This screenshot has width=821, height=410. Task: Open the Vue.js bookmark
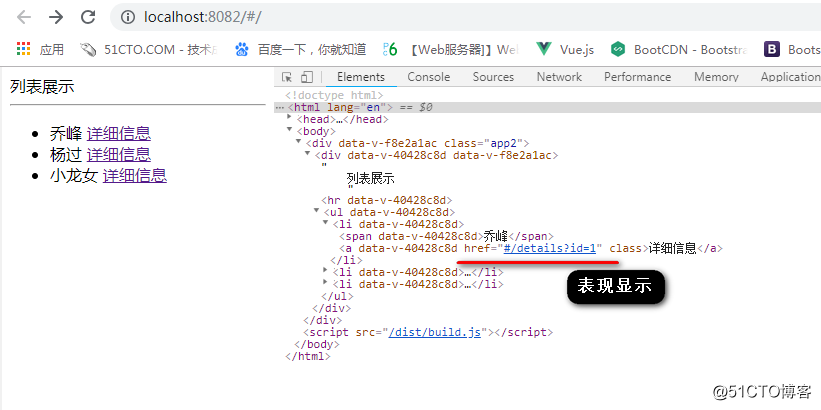(x=565, y=49)
